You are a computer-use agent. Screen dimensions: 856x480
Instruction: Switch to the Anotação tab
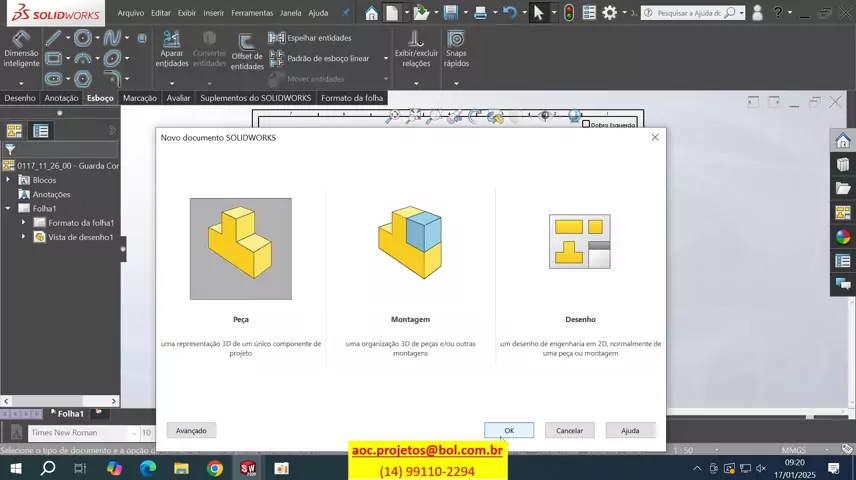(x=61, y=98)
